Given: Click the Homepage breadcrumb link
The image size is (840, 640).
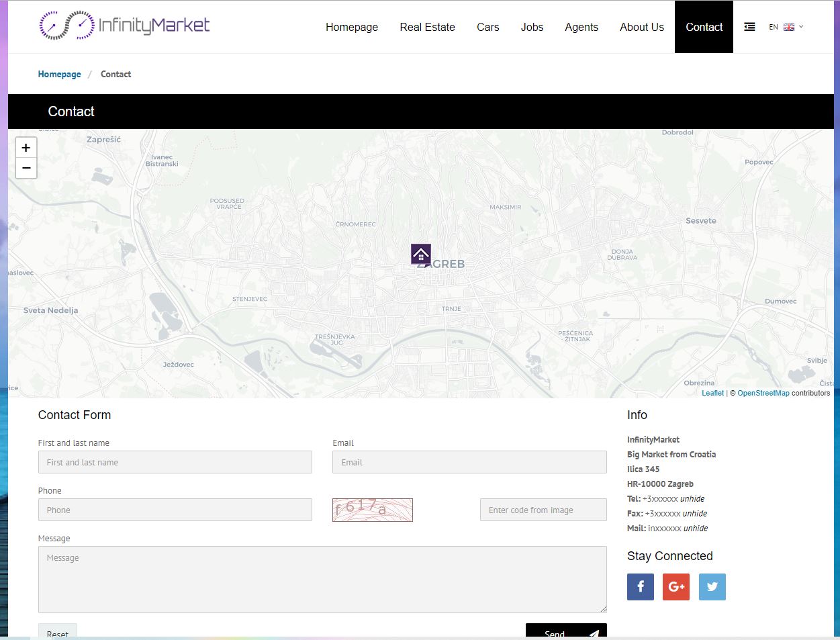Looking at the screenshot, I should [x=59, y=75].
